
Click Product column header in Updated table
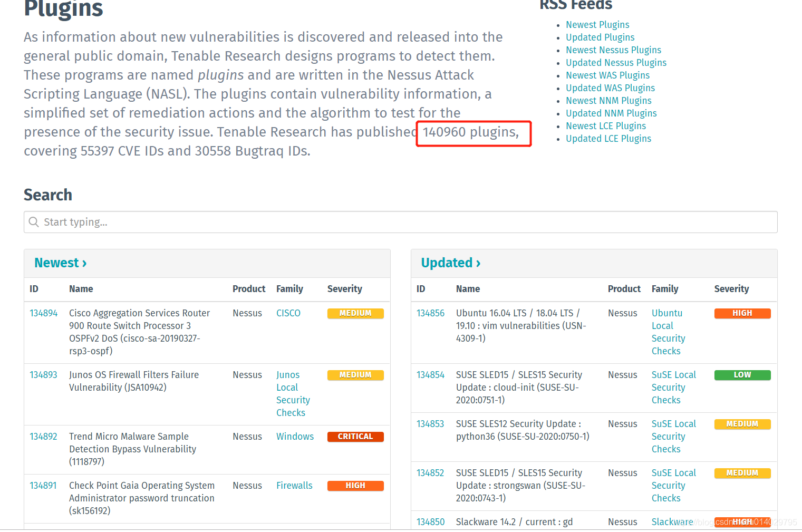pos(624,289)
